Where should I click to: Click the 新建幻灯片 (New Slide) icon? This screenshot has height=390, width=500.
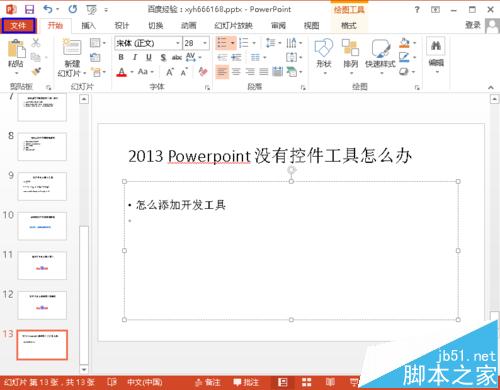[x=72, y=47]
